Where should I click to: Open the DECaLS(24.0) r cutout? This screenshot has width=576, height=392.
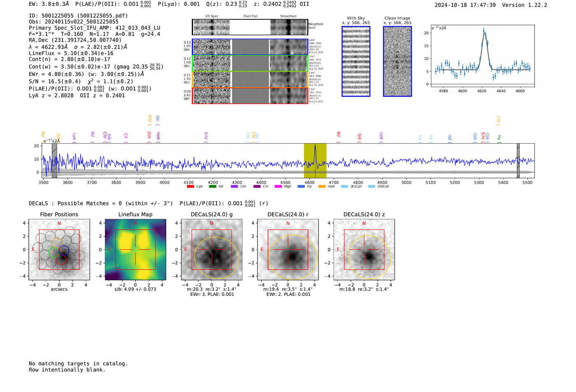288,250
